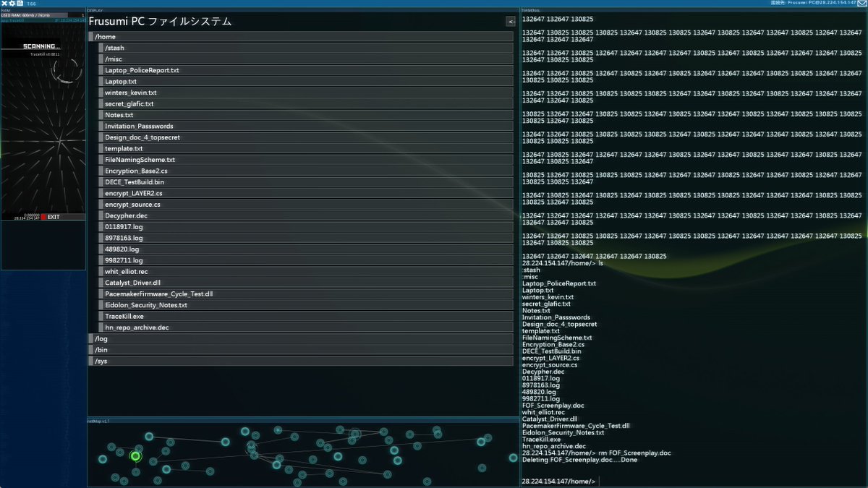Image resolution: width=868 pixels, height=488 pixels.
Task: Open DECE_TestBuild.bin file
Action: click(306, 182)
